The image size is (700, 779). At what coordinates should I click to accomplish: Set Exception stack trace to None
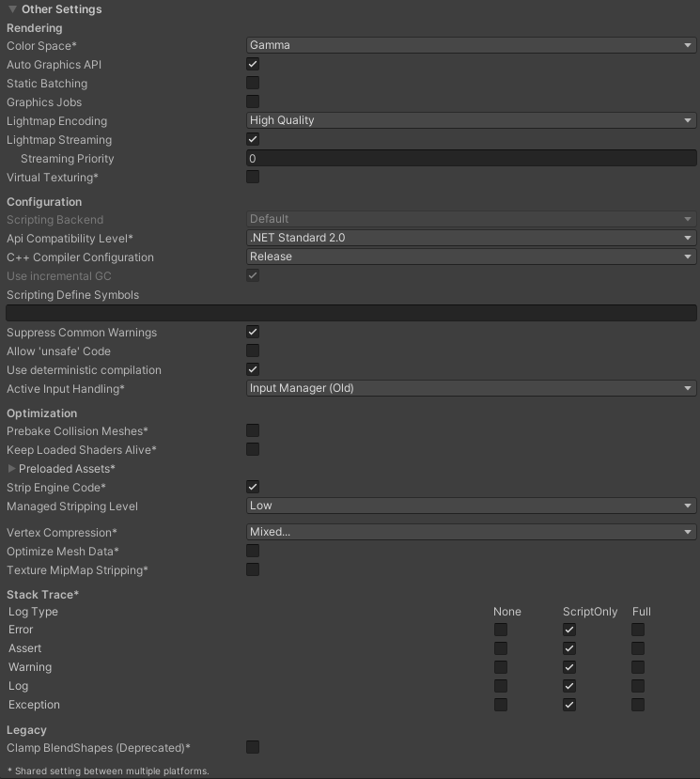pos(501,705)
